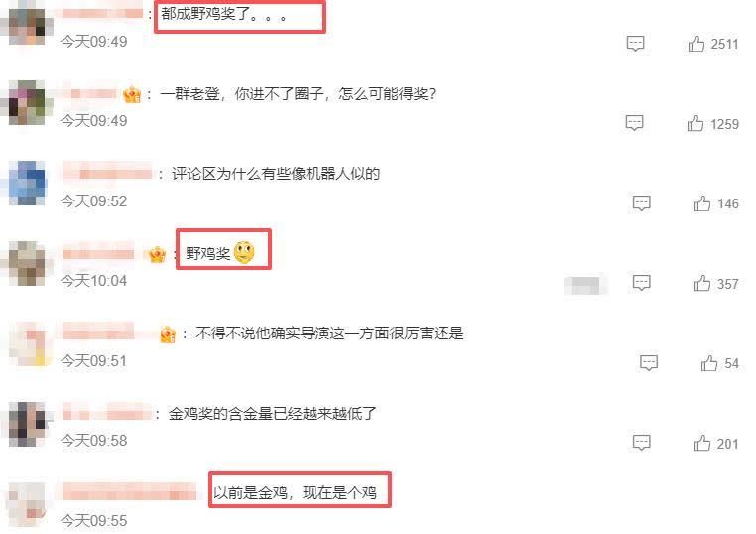Image resolution: width=756 pixels, height=534 pixels.
Task: Reply to the comment about 机器人
Action: point(641,203)
